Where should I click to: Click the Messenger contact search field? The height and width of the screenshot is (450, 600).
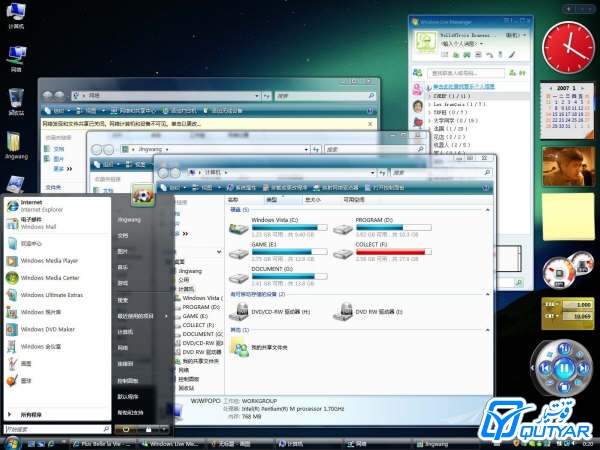tap(466, 73)
